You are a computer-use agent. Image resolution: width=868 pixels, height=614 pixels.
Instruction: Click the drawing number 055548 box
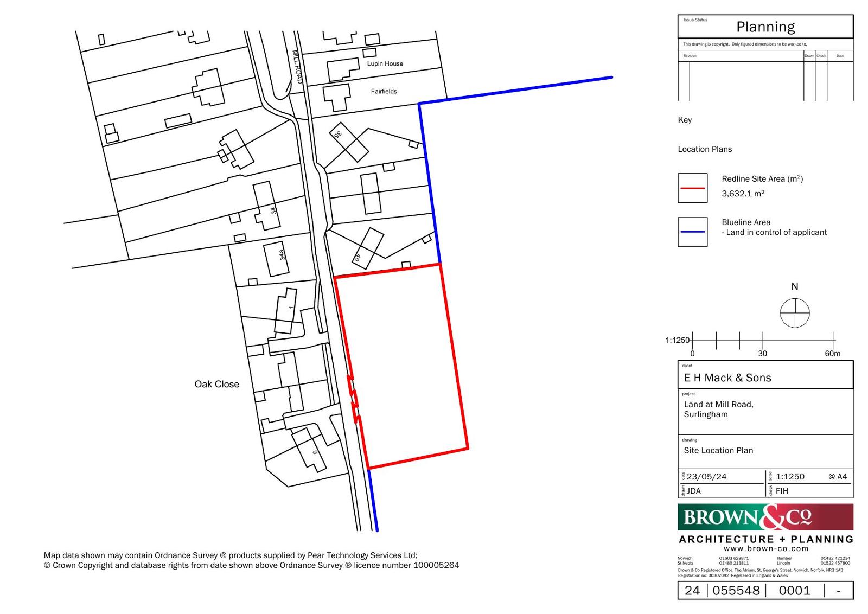click(x=736, y=591)
